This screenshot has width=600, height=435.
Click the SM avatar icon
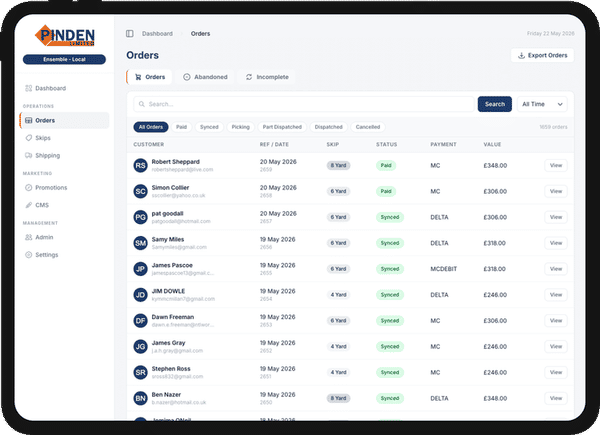tap(140, 243)
